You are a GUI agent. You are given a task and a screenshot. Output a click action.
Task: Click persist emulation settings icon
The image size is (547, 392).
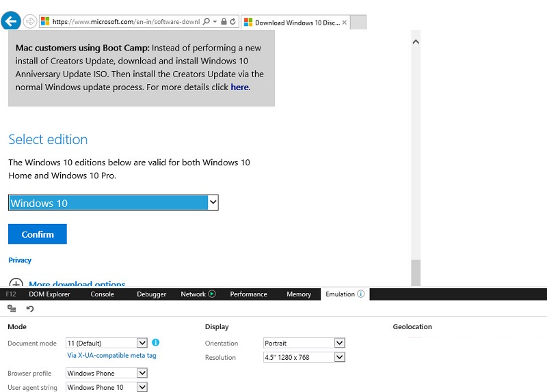pos(12,309)
